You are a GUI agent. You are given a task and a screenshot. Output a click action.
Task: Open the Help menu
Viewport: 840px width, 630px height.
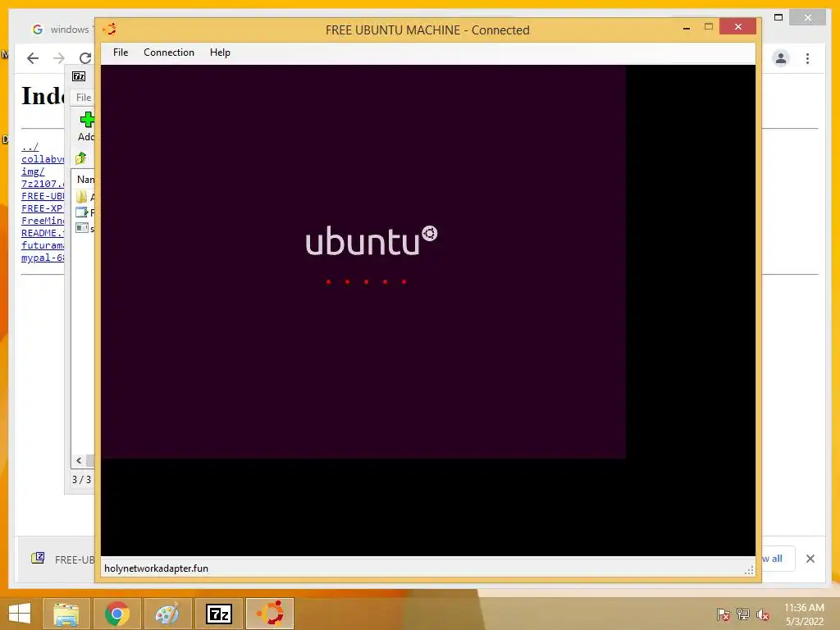(220, 52)
